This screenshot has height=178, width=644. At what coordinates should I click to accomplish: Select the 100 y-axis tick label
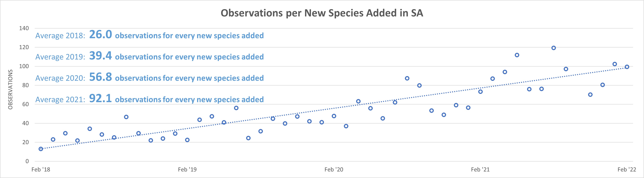pos(24,66)
